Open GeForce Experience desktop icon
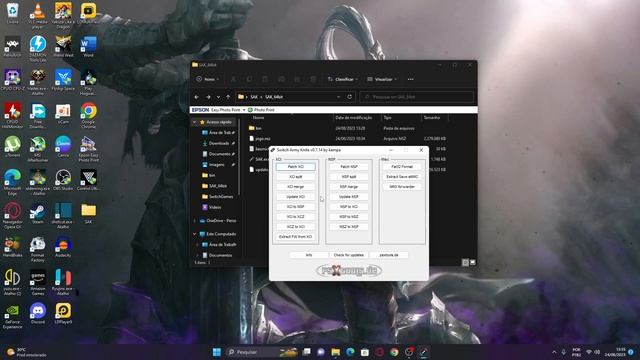This screenshot has width=640, height=360. coord(13,316)
